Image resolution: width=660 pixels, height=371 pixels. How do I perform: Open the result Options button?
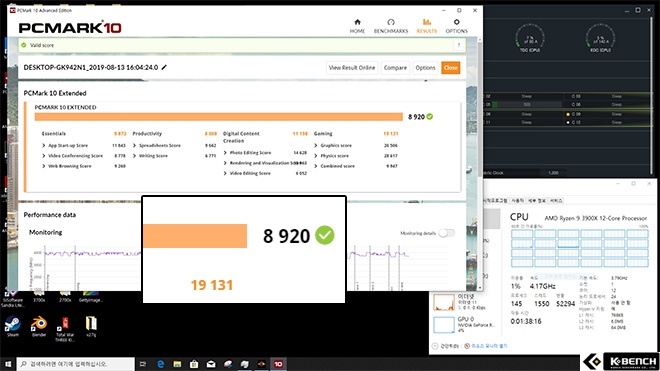point(425,68)
